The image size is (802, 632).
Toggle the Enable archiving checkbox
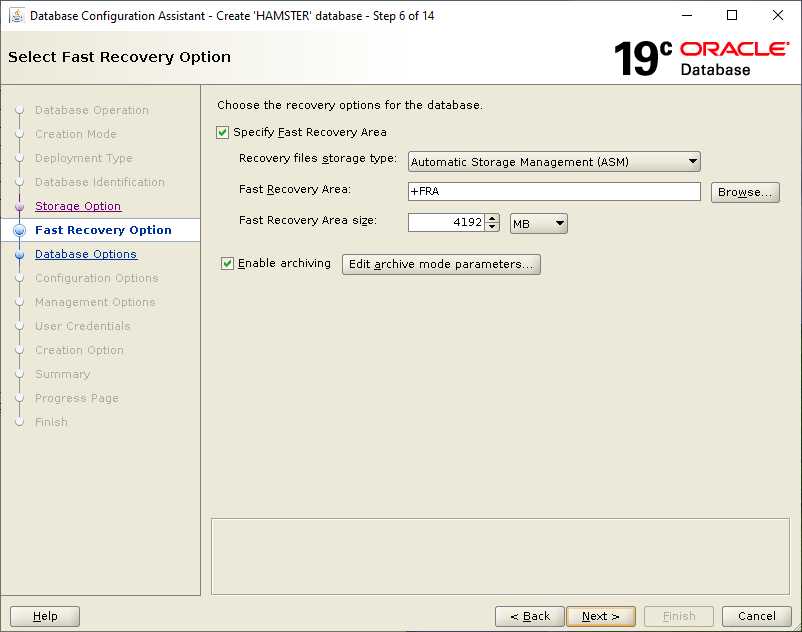(227, 263)
